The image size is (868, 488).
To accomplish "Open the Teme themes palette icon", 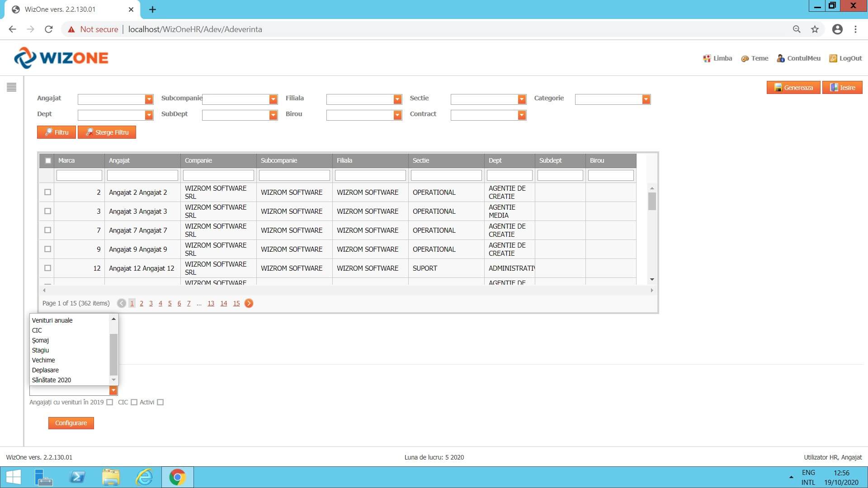I will pos(745,59).
